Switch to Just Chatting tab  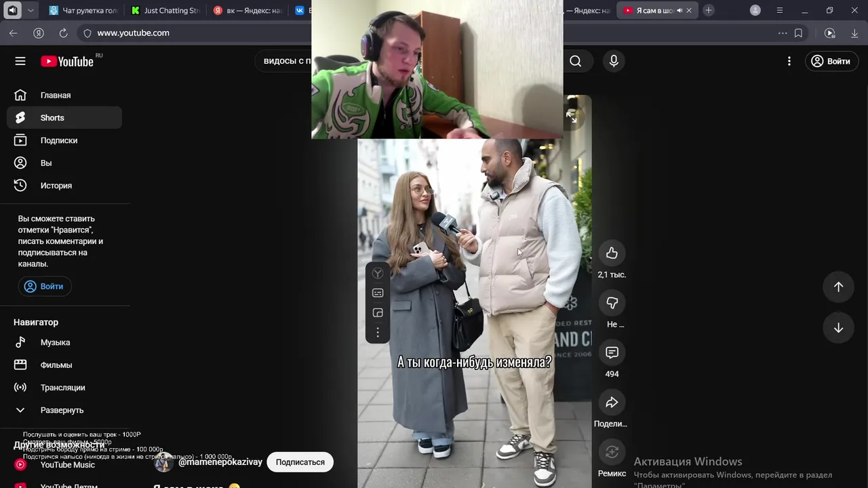tap(166, 10)
